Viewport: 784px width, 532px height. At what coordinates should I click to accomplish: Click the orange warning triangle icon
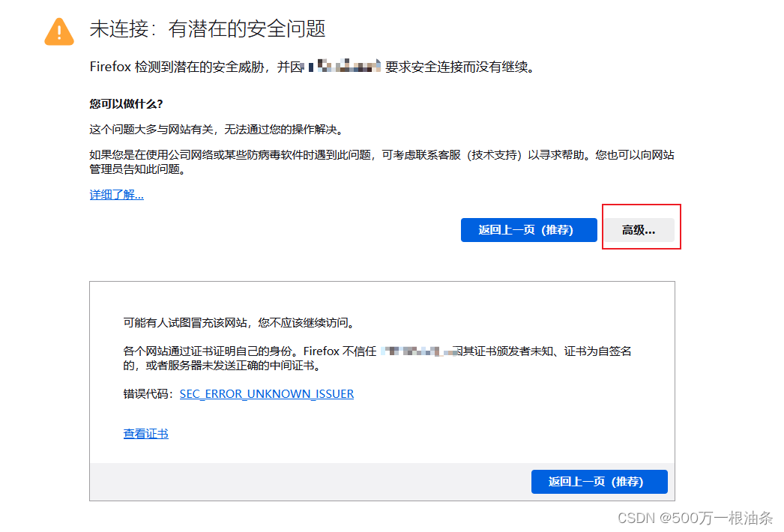pyautogui.click(x=59, y=32)
